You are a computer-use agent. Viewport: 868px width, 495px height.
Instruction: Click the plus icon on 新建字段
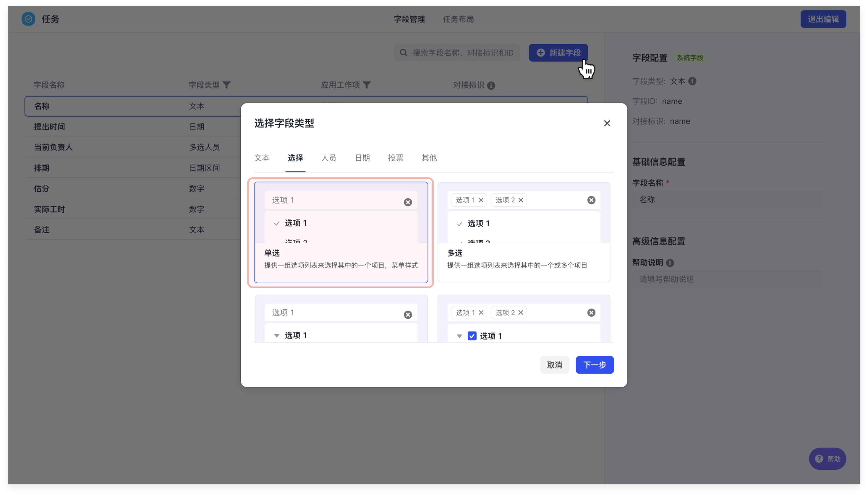(540, 53)
